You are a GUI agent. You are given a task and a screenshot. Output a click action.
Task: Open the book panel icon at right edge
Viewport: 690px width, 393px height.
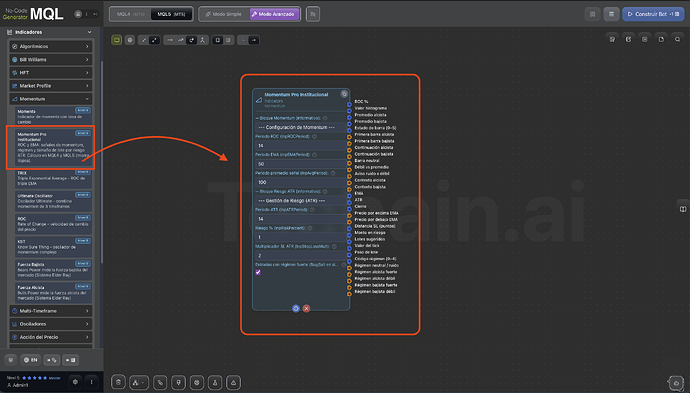click(x=683, y=209)
